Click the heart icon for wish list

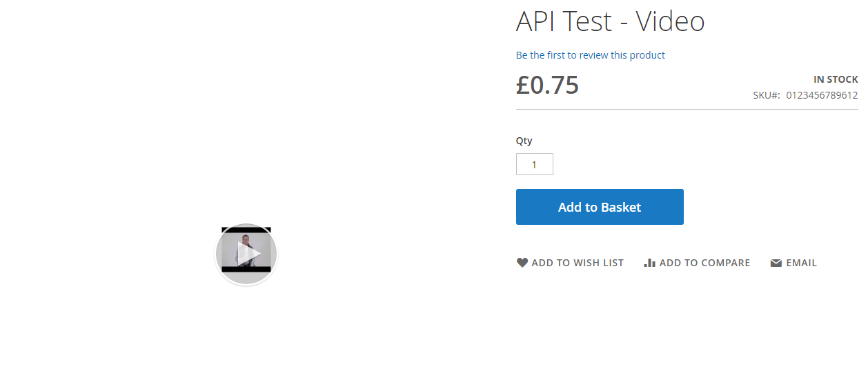click(522, 263)
